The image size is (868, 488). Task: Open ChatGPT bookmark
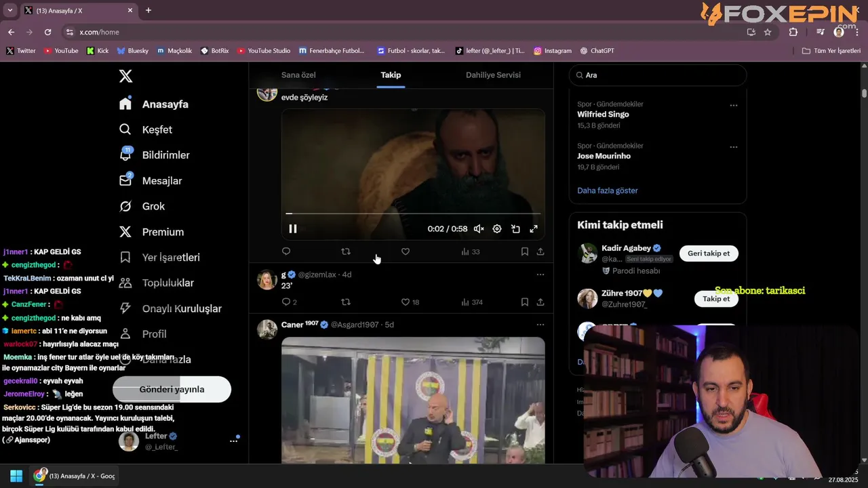pyautogui.click(x=596, y=51)
